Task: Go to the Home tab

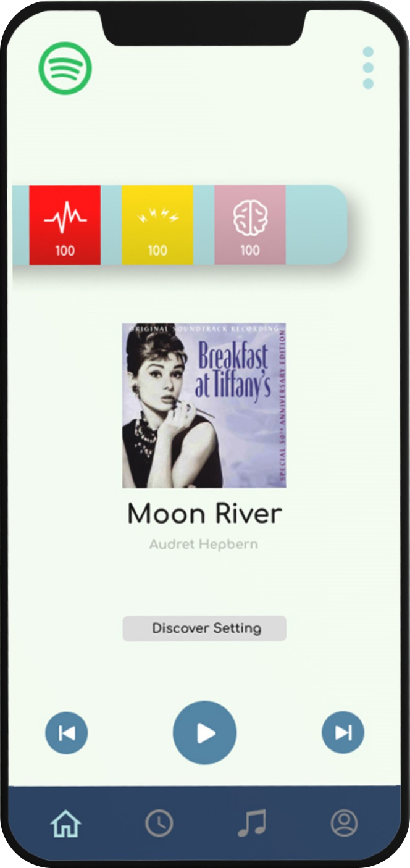Action: point(66,823)
